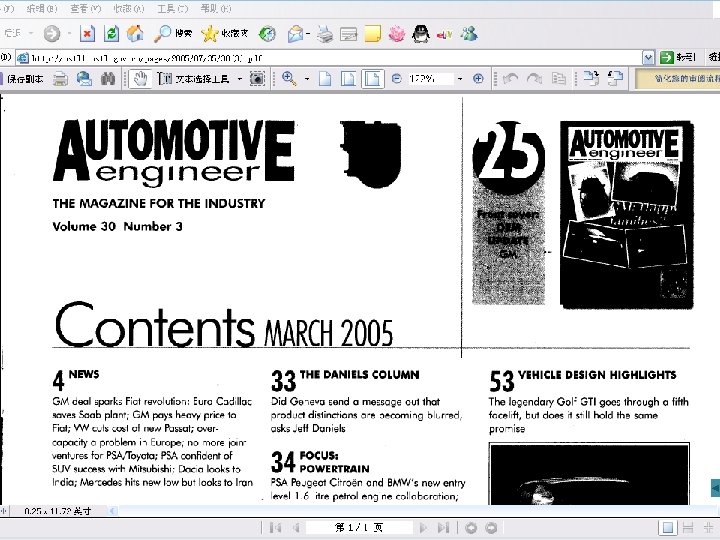This screenshot has width=720, height=540.
Task: Set Fit Width page view icon
Action: pyautogui.click(x=372, y=79)
